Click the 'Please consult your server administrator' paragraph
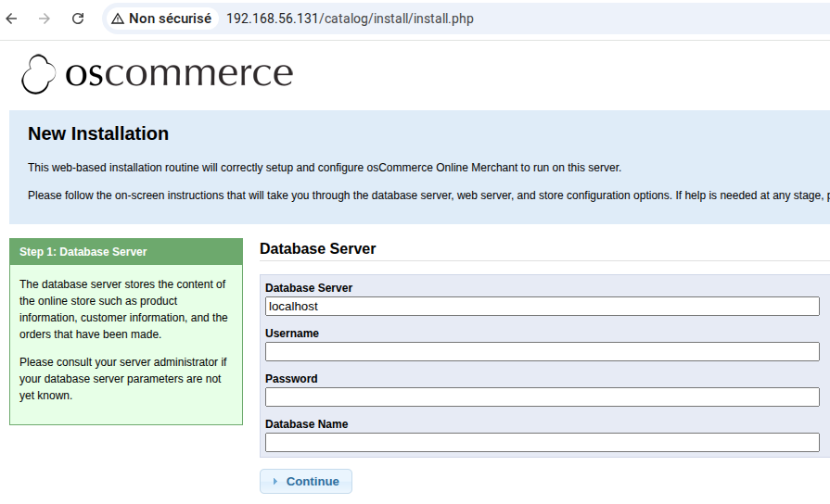 pos(122,379)
